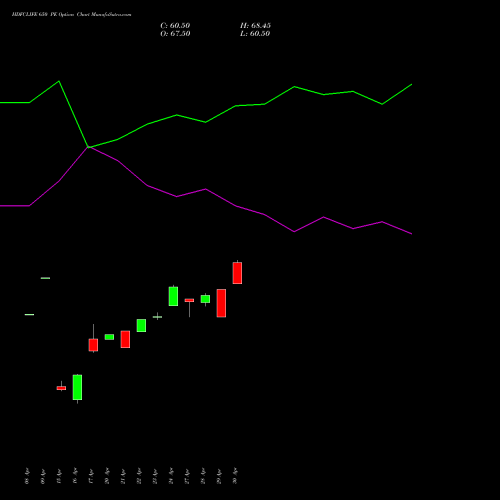Select the close value C: 60.50
500x500 pixels.
[175, 26]
